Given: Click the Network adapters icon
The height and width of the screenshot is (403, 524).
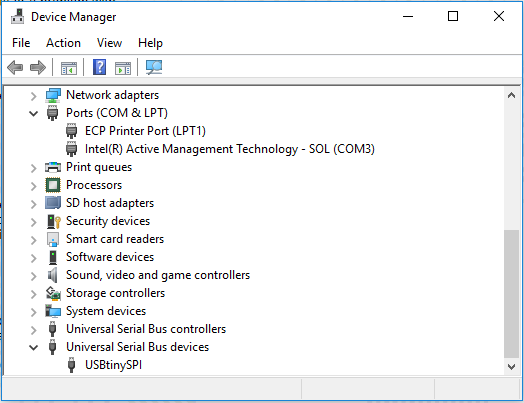Looking at the screenshot, I should coord(53,95).
